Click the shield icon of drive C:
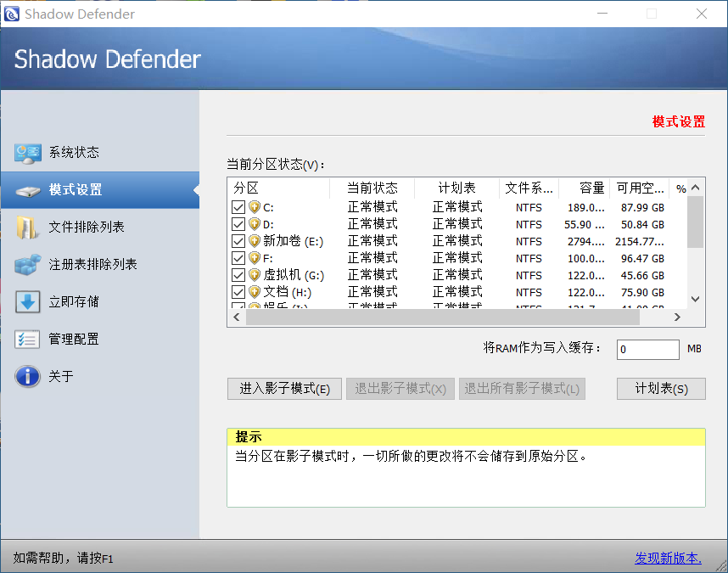 coord(255,207)
